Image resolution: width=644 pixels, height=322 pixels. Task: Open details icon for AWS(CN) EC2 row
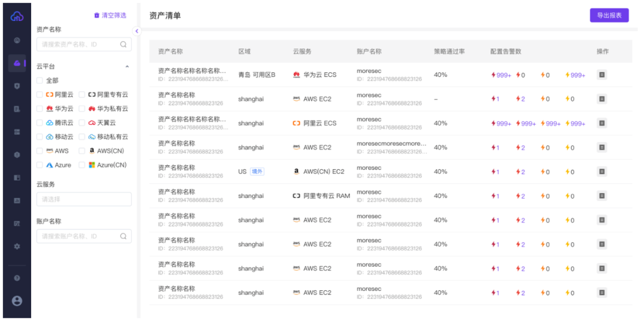tap(602, 172)
